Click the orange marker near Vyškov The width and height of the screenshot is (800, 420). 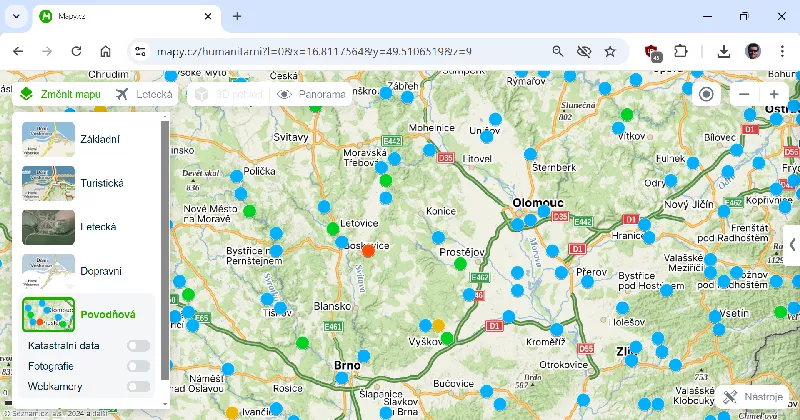pos(437,326)
